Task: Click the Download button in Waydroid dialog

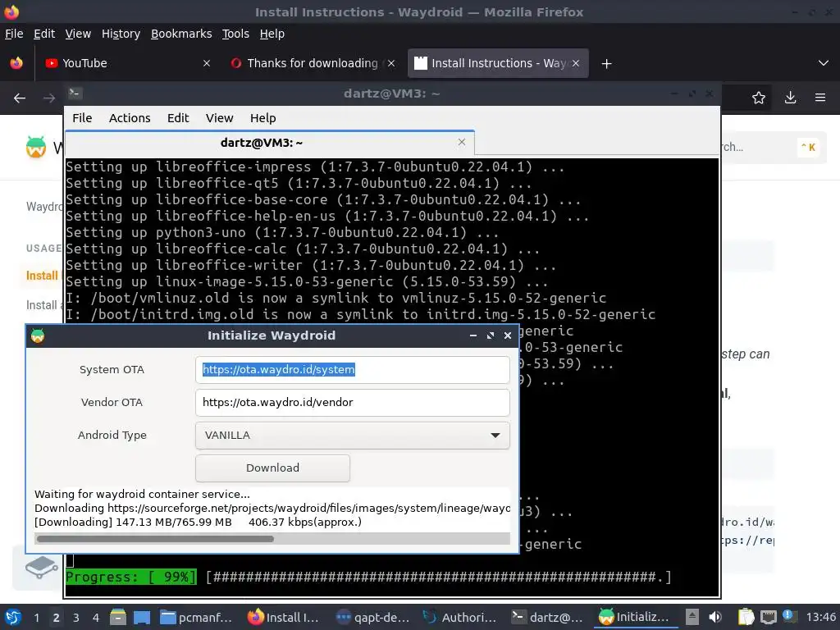Action: [x=272, y=468]
